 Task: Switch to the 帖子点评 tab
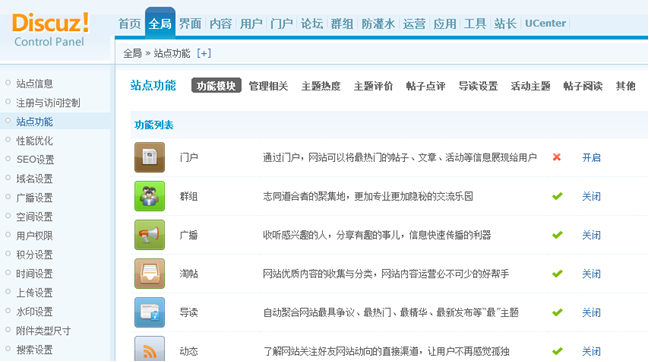pos(425,86)
